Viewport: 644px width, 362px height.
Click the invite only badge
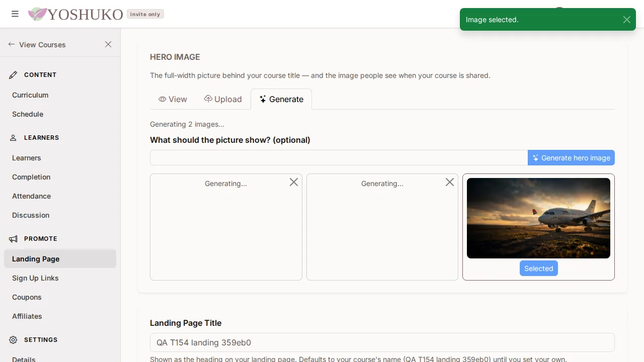(145, 14)
